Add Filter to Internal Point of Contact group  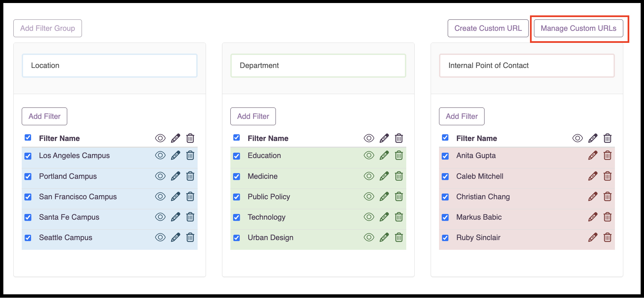click(x=462, y=116)
